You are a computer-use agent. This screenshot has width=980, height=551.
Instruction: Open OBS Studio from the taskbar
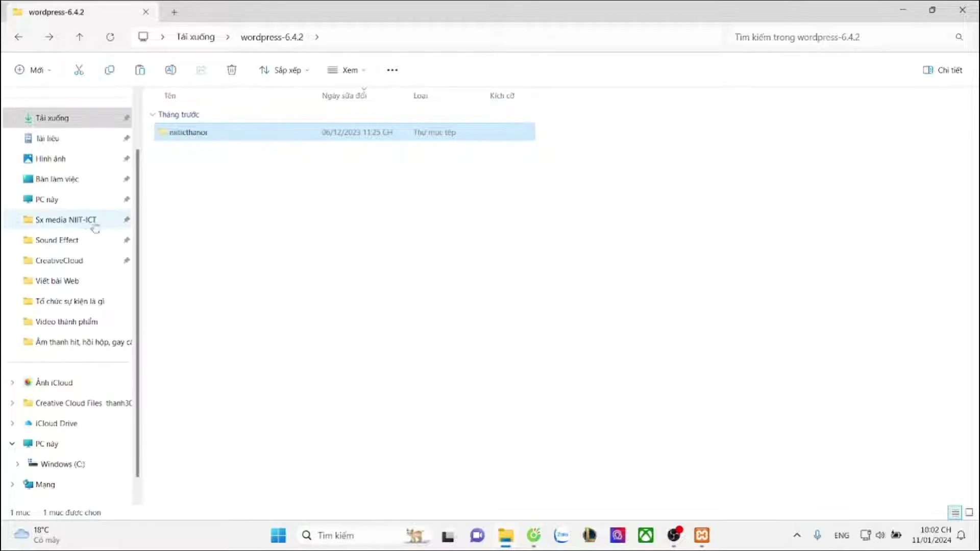click(674, 535)
